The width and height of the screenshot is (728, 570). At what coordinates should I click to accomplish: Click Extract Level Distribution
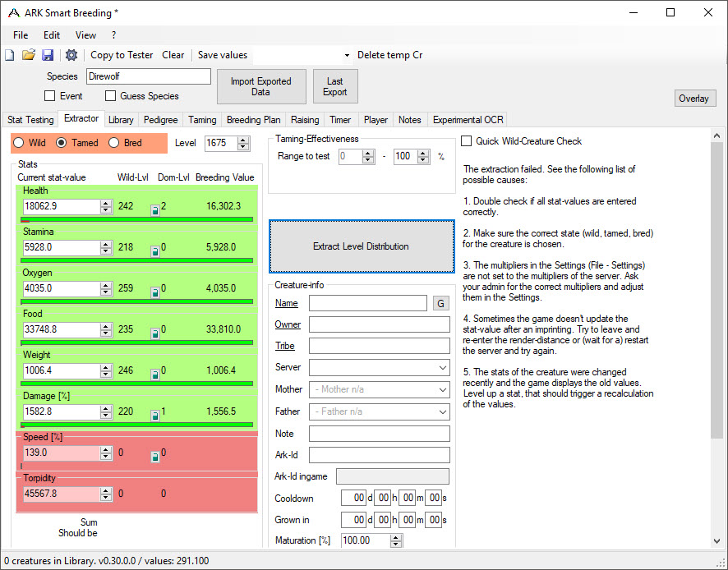tap(362, 246)
